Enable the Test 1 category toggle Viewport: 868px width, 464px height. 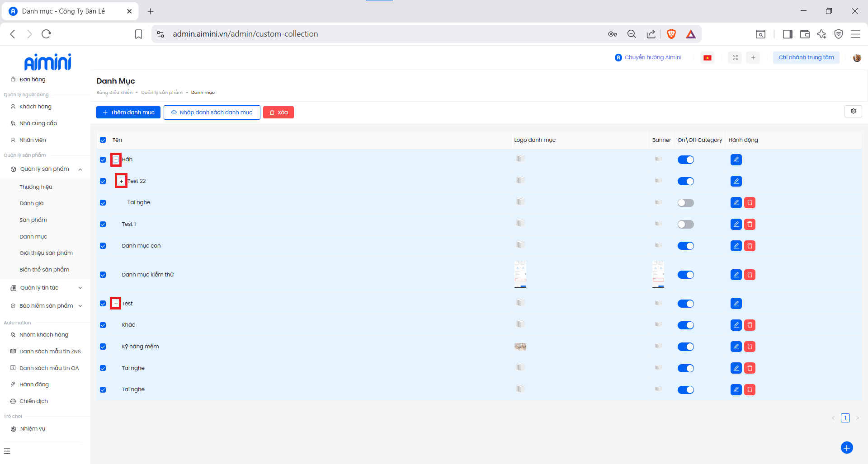click(x=685, y=224)
